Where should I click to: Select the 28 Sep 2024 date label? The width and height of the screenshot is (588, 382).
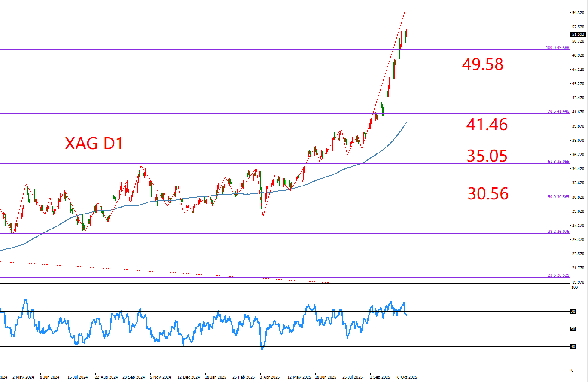134,377
